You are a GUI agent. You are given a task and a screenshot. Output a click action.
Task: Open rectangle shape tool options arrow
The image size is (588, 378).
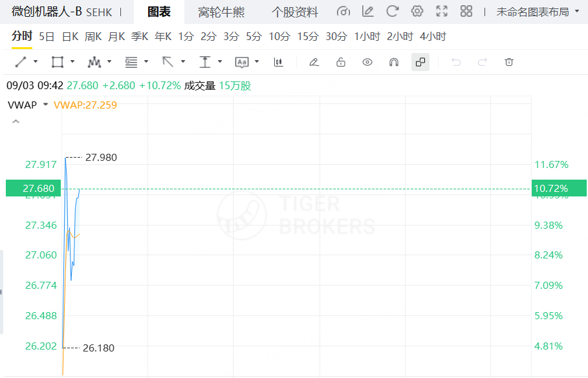click(x=72, y=61)
